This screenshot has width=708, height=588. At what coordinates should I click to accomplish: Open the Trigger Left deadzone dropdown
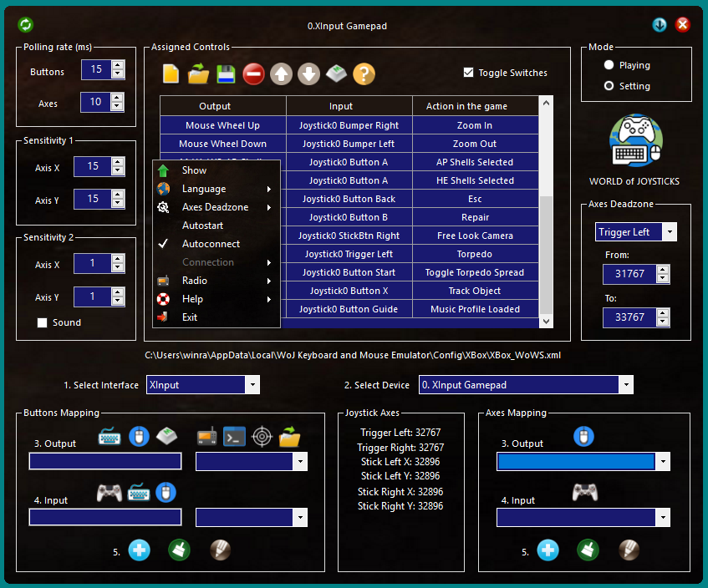click(x=670, y=232)
